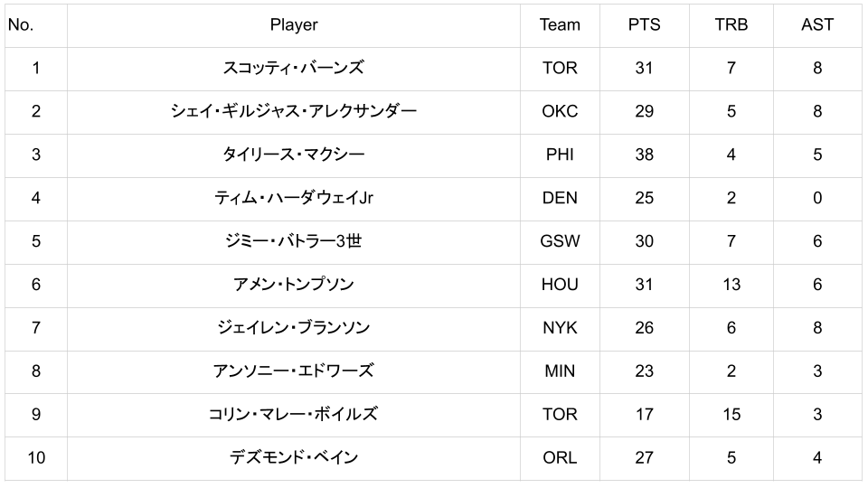Viewport: 868px width, 488px height.
Task: Select the ティム・ハーダウェイJr cell
Action: coord(294,198)
